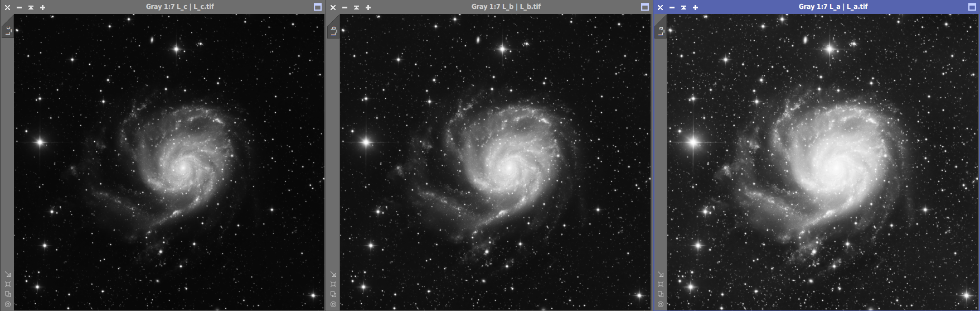
Task: Click the overlapping squares icon in L_b window
Action: coord(333,294)
